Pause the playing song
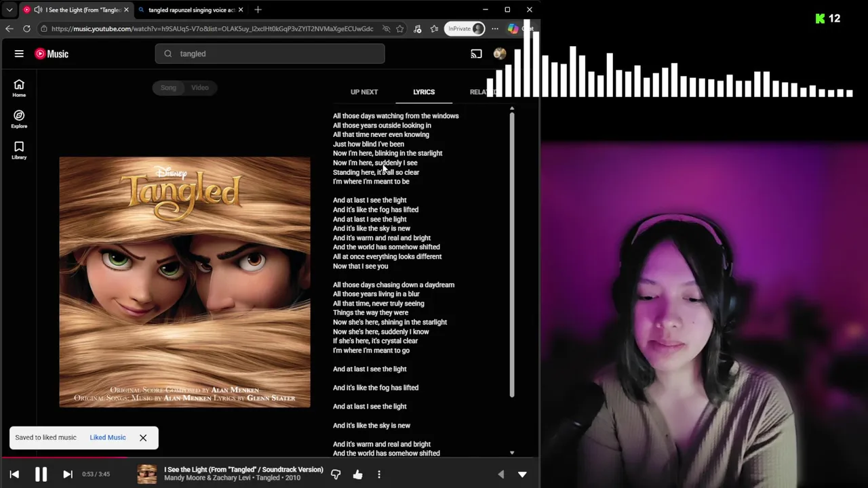The image size is (868, 488). click(41, 474)
